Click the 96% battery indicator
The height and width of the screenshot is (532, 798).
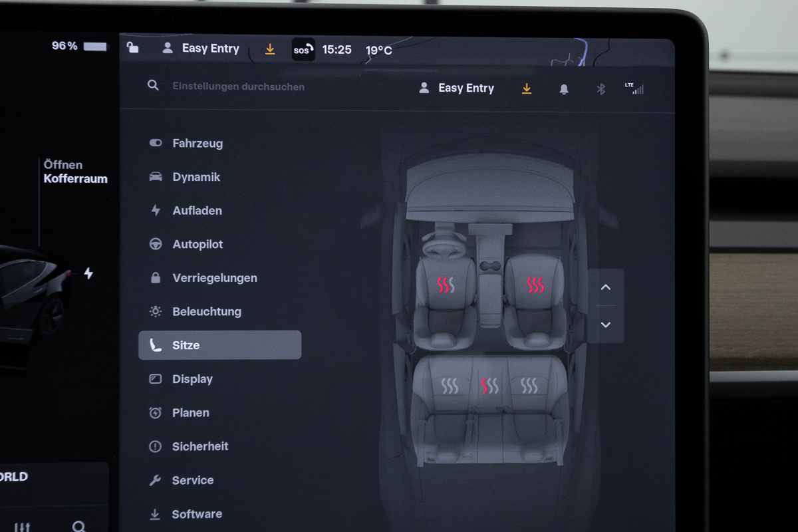pos(79,46)
